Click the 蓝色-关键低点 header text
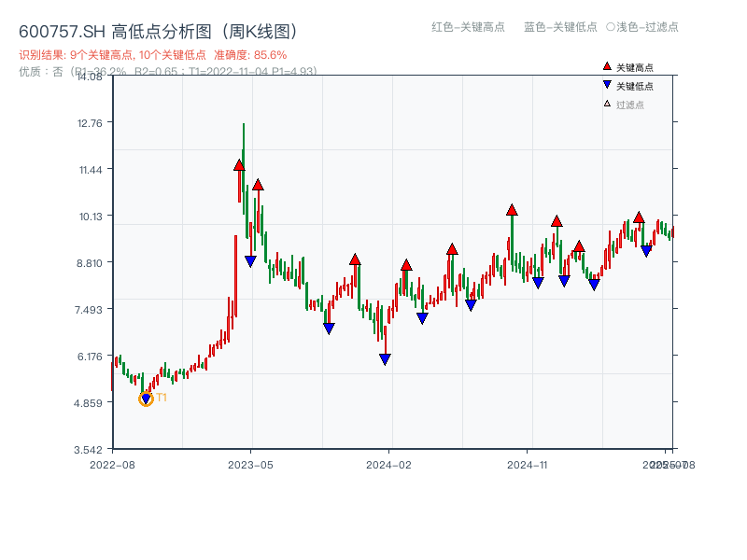This screenshot has height=560, width=747. tap(560, 27)
